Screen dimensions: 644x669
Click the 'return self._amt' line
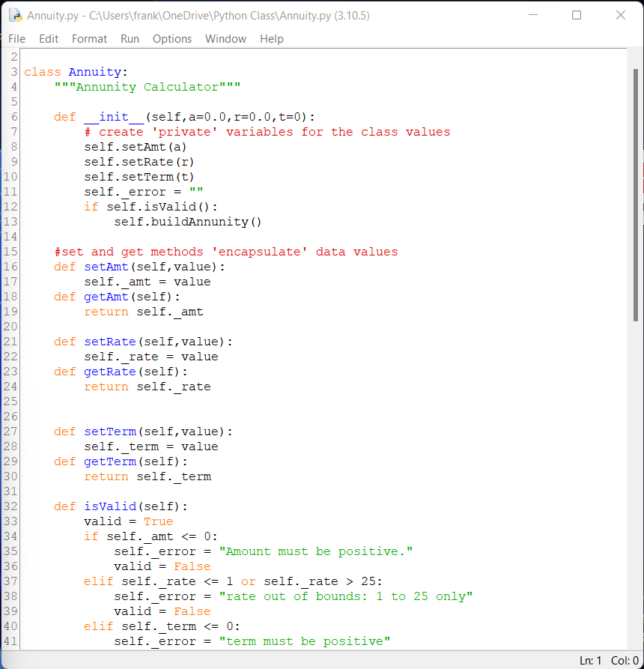click(x=143, y=312)
